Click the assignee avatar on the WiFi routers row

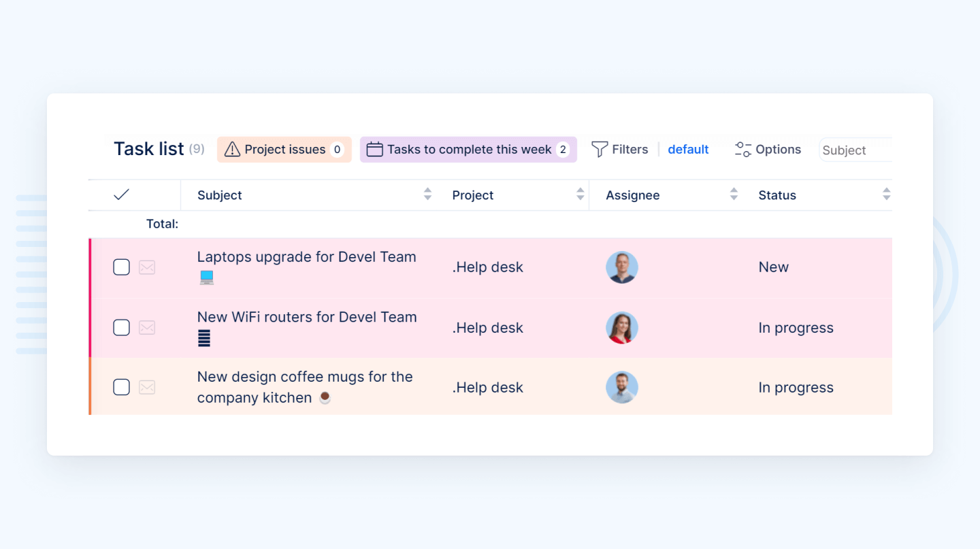(621, 328)
